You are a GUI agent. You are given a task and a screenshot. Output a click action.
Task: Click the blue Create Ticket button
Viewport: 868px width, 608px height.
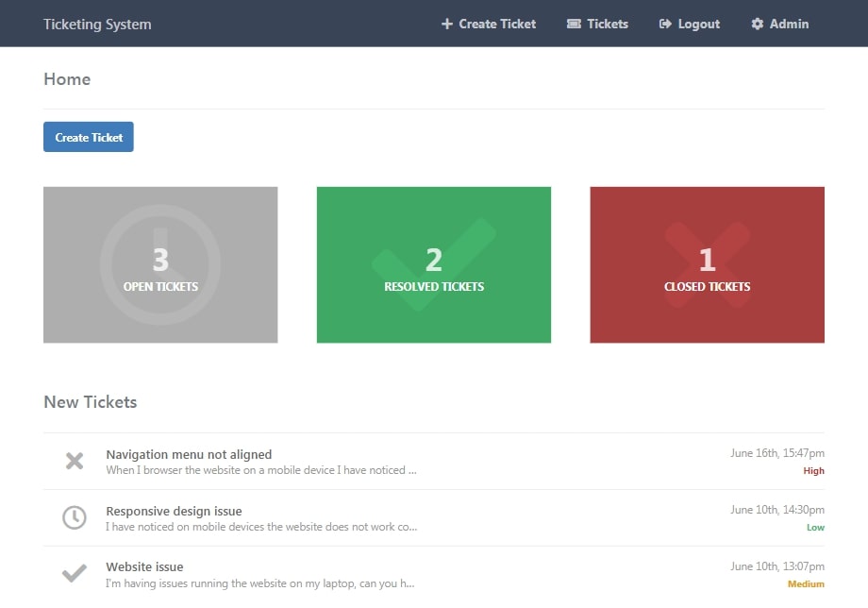tap(89, 137)
